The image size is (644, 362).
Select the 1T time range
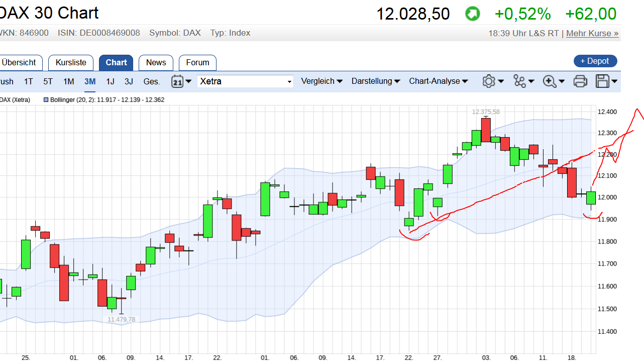tap(29, 81)
